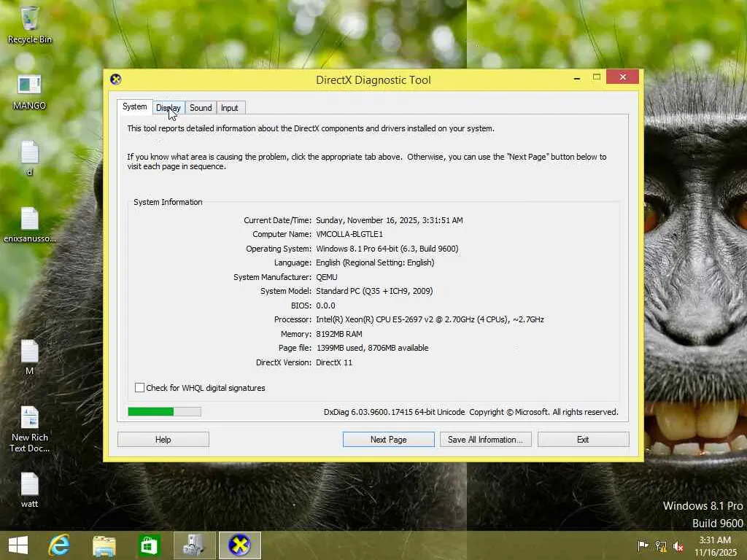The height and width of the screenshot is (560, 747).
Task: Click DxDiag version copyright text
Action: [x=471, y=412]
